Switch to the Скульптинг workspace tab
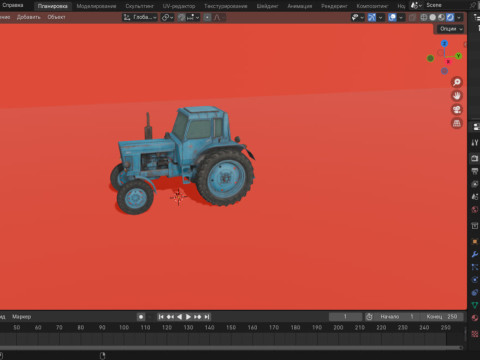 tap(139, 6)
